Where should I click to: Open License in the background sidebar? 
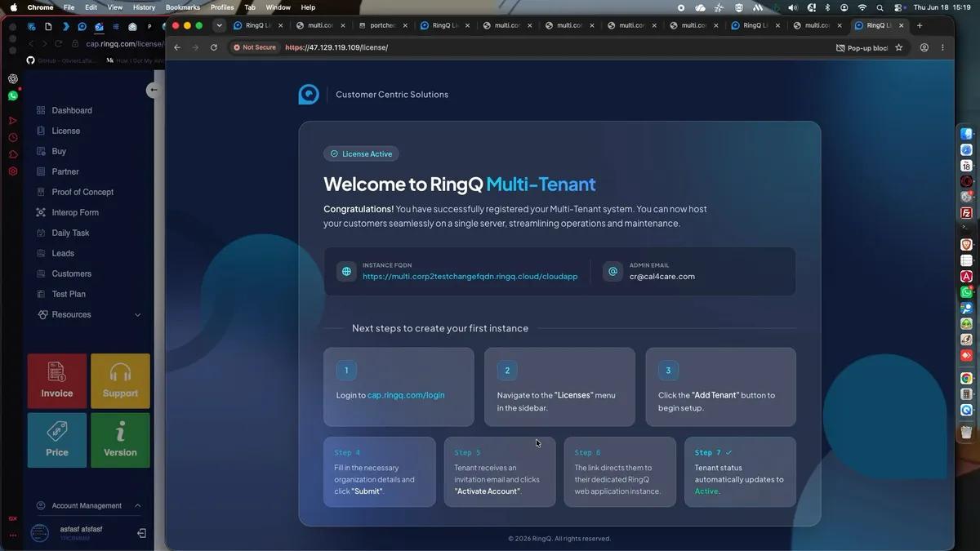(x=59, y=131)
